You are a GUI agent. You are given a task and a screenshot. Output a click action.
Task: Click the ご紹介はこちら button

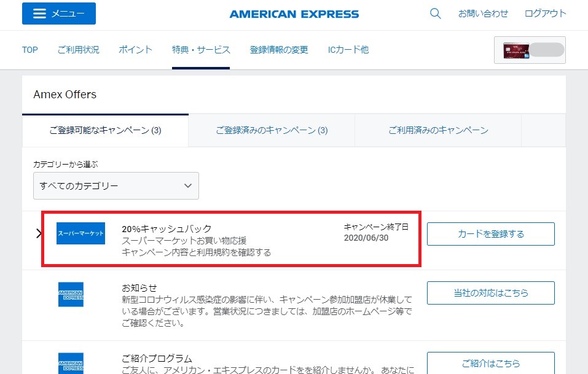point(490,363)
